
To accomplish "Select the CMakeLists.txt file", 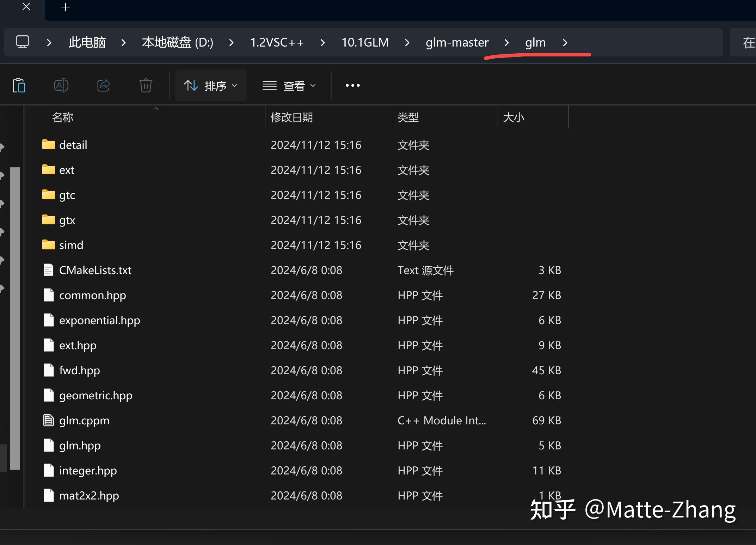I will point(95,270).
